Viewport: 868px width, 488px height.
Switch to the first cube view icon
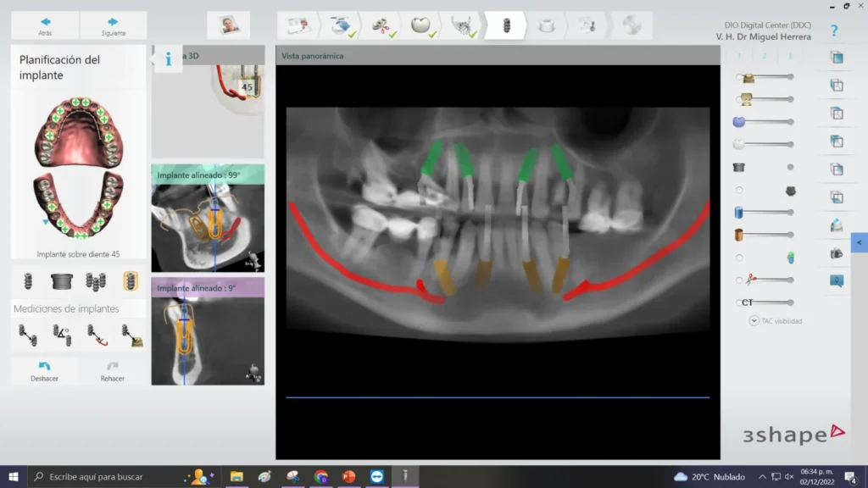point(837,57)
